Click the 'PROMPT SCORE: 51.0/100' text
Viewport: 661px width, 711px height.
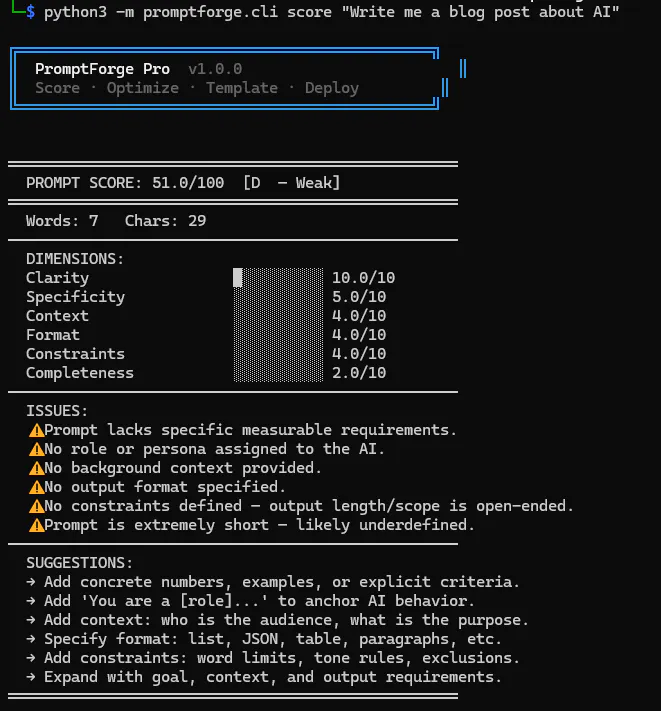click(x=125, y=183)
